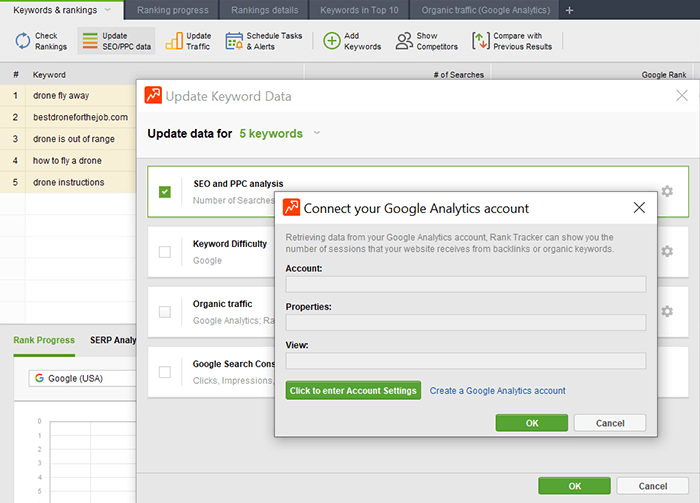Click the Show Competitors people icon
Viewport: 700px width, 503px height.
pos(404,41)
